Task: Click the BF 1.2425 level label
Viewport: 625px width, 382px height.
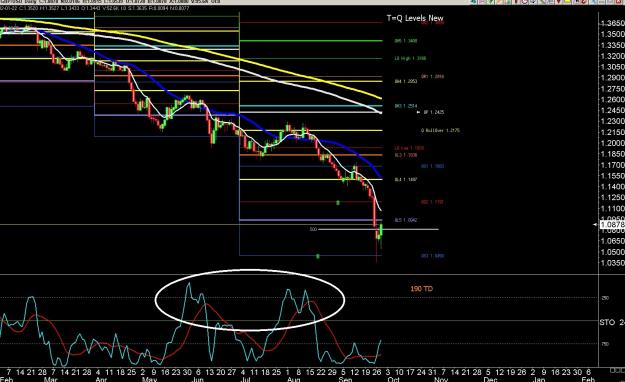Action: pyautogui.click(x=434, y=112)
